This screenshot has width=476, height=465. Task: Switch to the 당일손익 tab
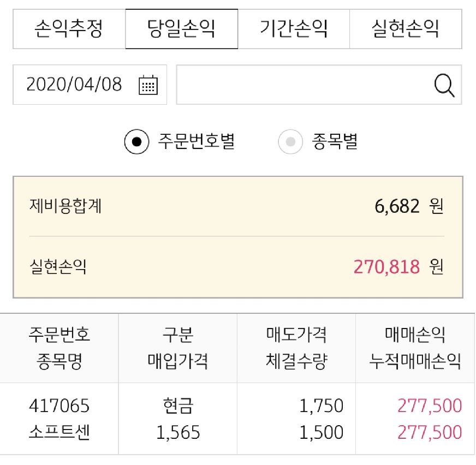pyautogui.click(x=181, y=28)
